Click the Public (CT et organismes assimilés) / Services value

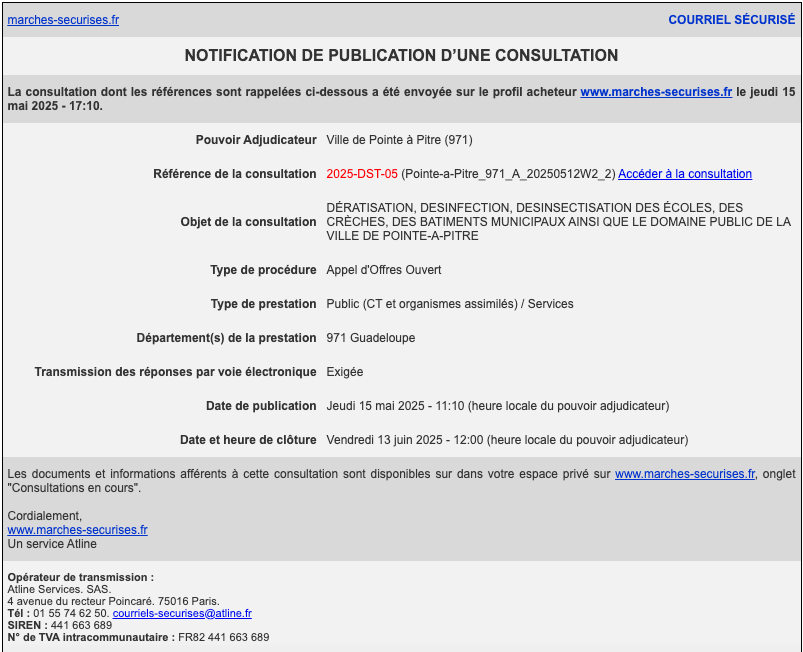click(449, 304)
